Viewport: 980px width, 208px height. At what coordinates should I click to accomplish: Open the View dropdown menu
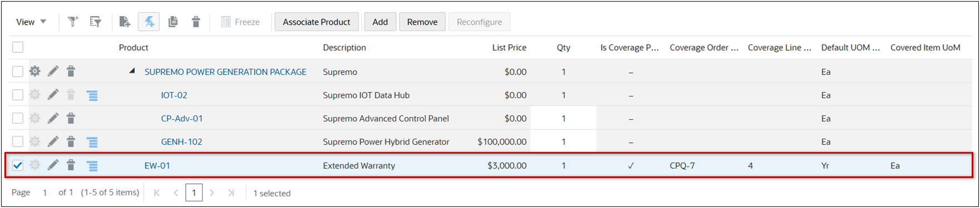(31, 22)
